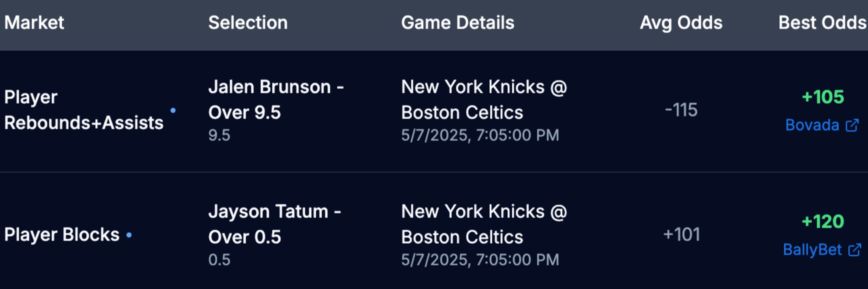Sort by the Game Details column header

(x=458, y=23)
